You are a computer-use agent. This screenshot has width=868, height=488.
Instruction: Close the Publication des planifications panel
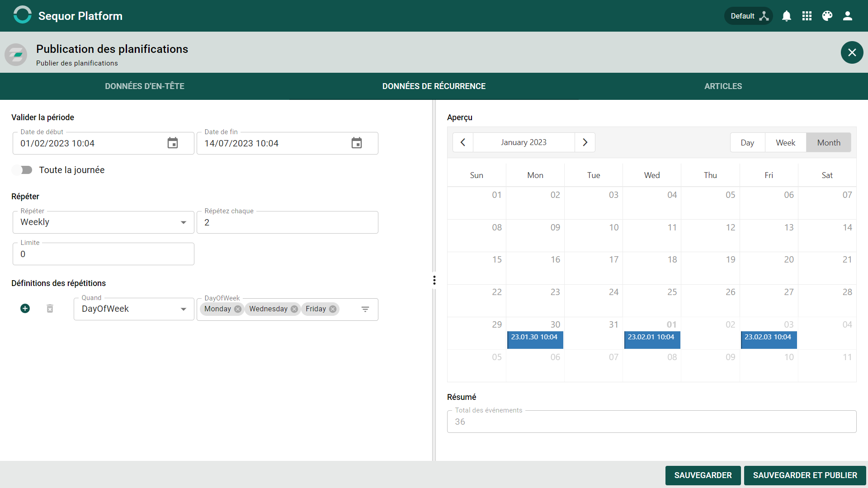[852, 52]
